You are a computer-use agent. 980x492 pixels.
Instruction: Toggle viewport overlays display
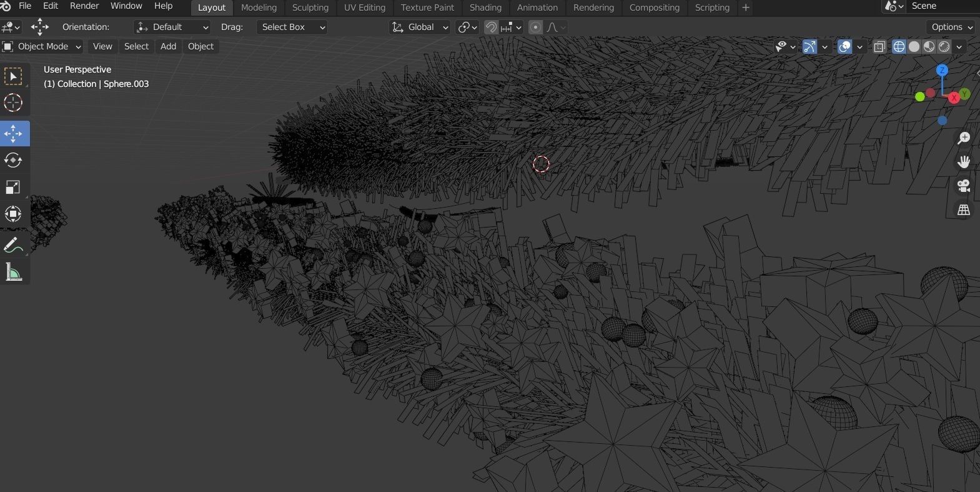pos(844,46)
